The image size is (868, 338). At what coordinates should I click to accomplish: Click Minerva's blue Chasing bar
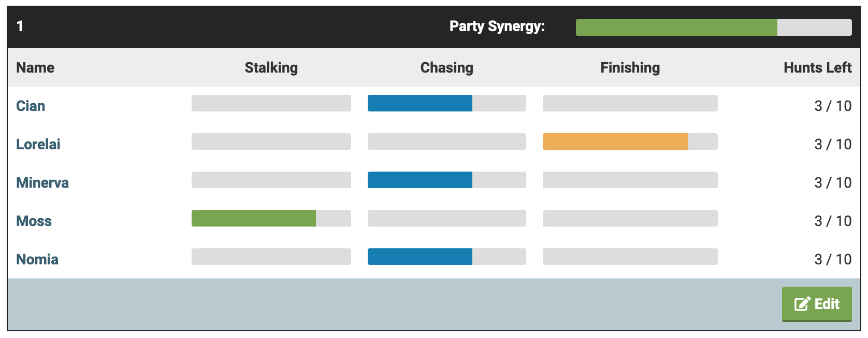coord(420,180)
